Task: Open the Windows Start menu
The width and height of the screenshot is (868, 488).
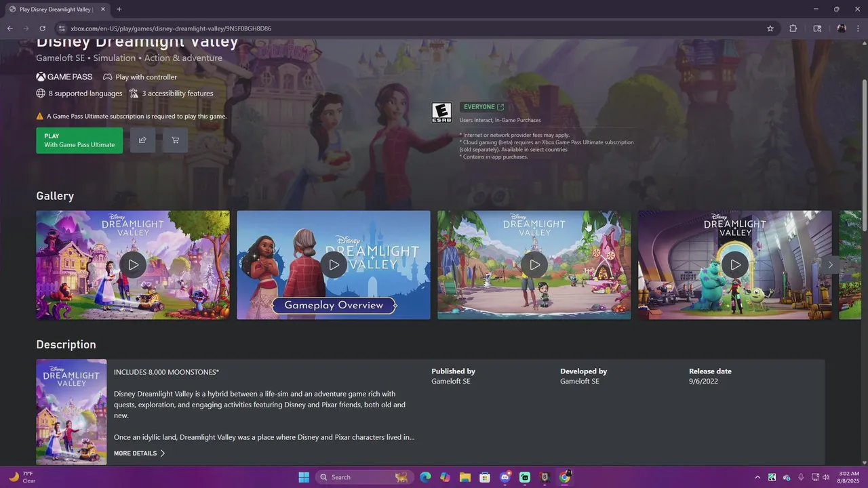Action: (x=304, y=477)
